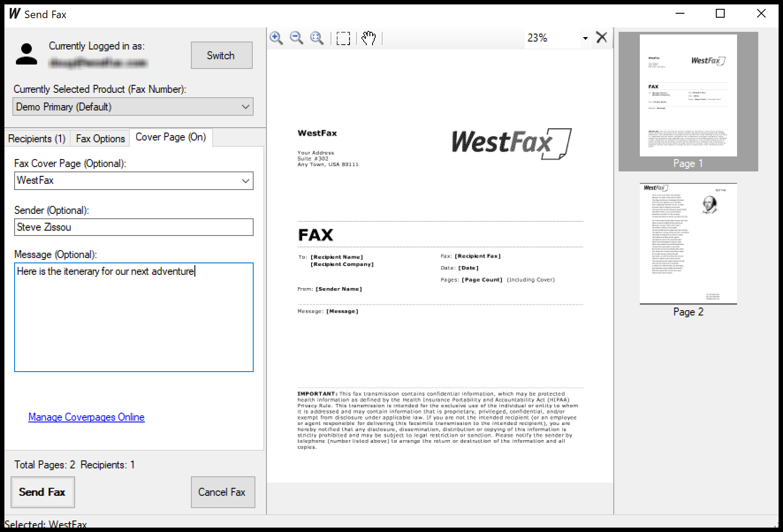Viewport: 783px width, 532px height.
Task: Click the Send Fax button
Action: pos(42,492)
